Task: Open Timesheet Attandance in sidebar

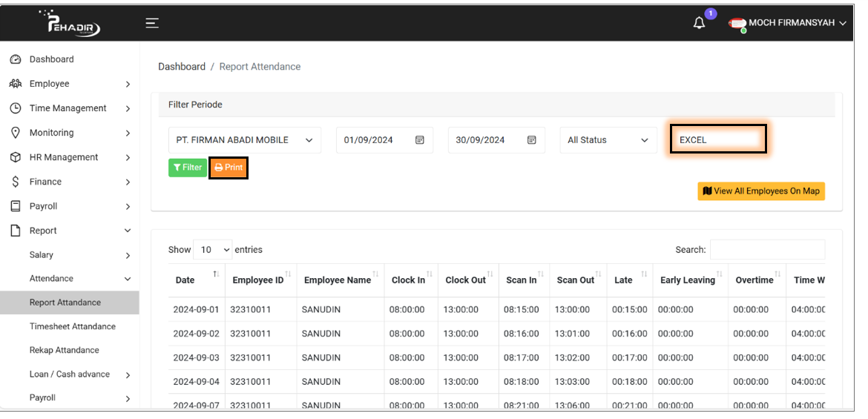Action: click(73, 326)
